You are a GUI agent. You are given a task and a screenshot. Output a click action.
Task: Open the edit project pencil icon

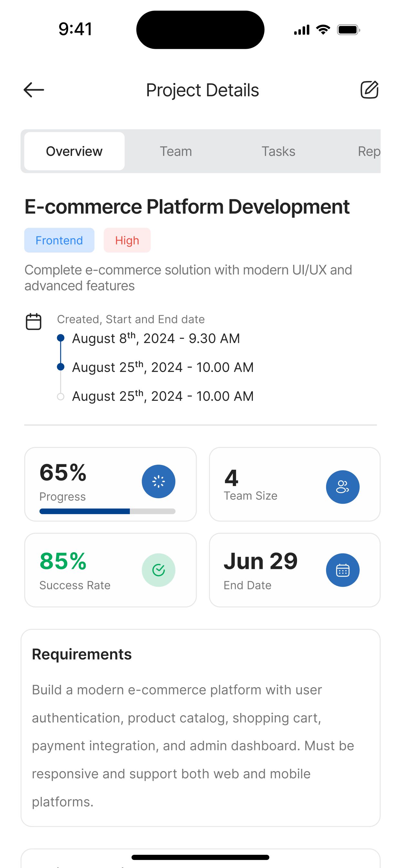[x=369, y=90]
